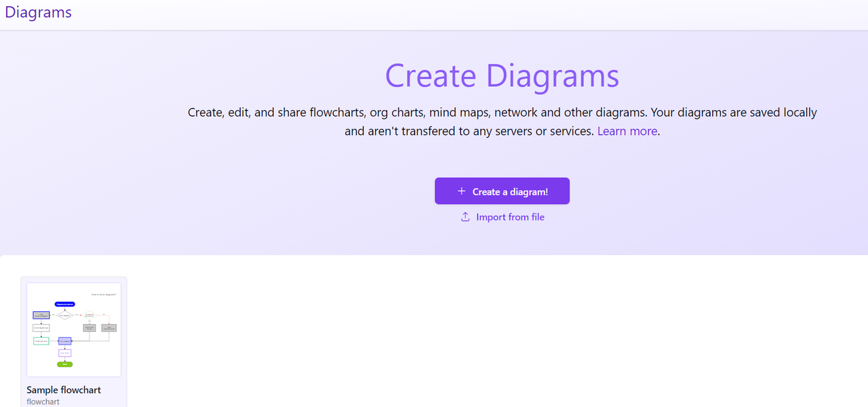Click the plus icon in Create a diagram button
This screenshot has width=868, height=407.
click(x=461, y=191)
